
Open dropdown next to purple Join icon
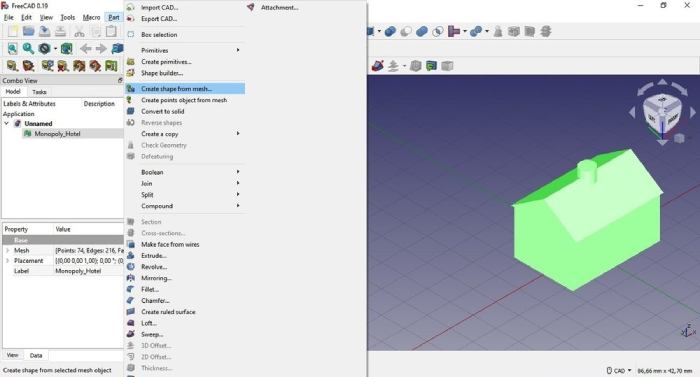[465, 32]
